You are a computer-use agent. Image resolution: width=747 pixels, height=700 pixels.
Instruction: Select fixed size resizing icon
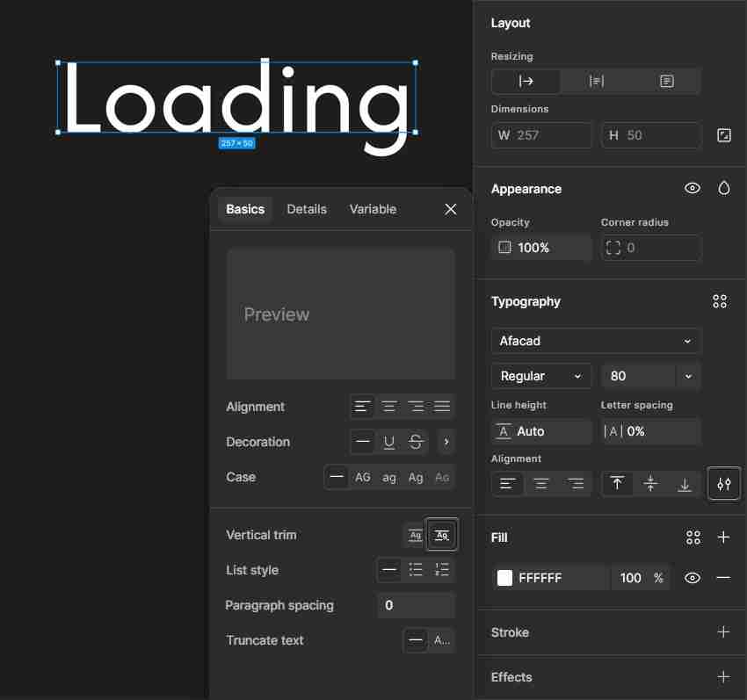pyautogui.click(x=666, y=82)
